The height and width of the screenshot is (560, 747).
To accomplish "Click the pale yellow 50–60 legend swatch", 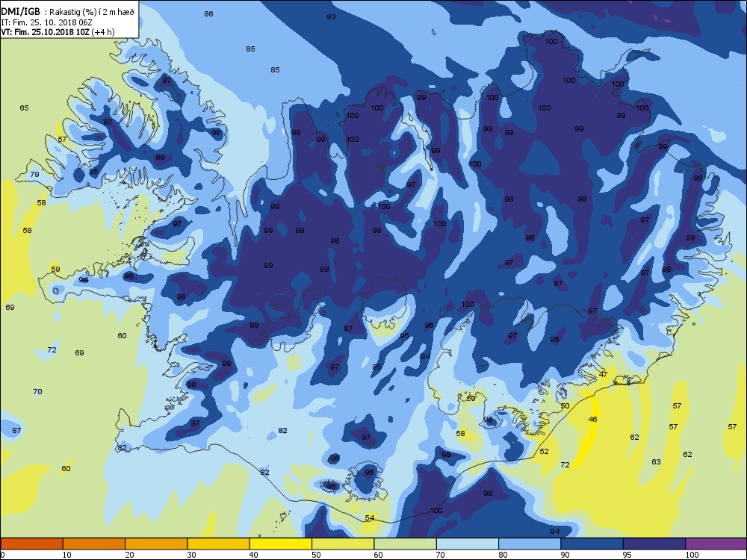I will coord(343,544).
